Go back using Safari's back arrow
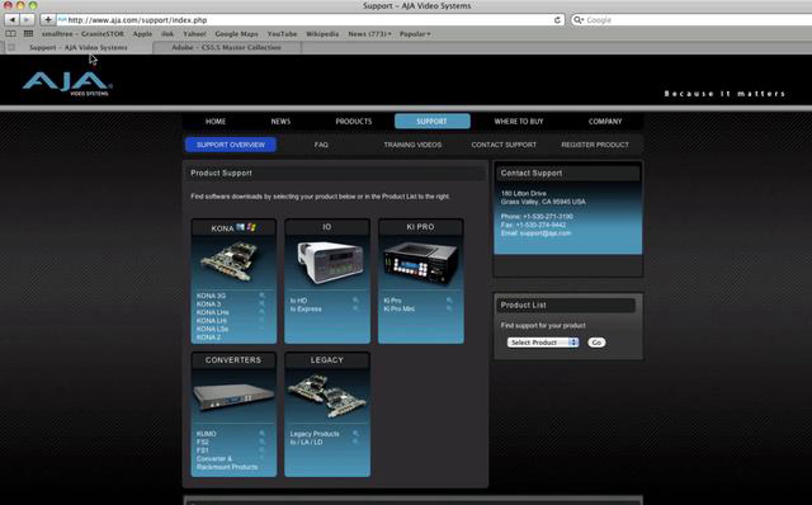Screen dimensions: 812x505 pyautogui.click(x=12, y=20)
